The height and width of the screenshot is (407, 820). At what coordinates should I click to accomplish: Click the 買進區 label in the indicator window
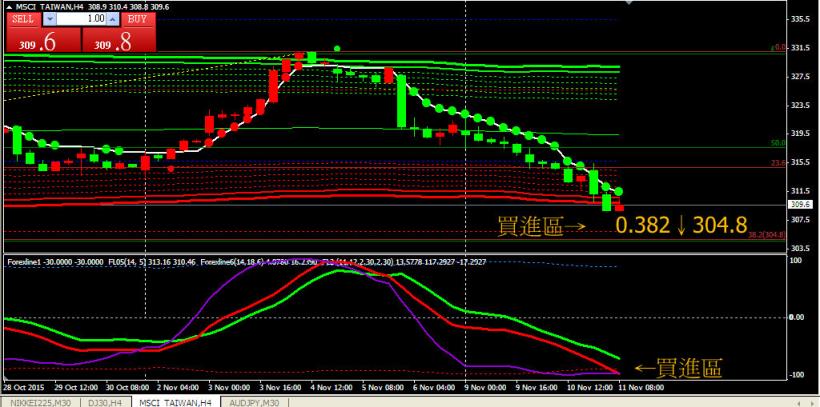tap(686, 368)
